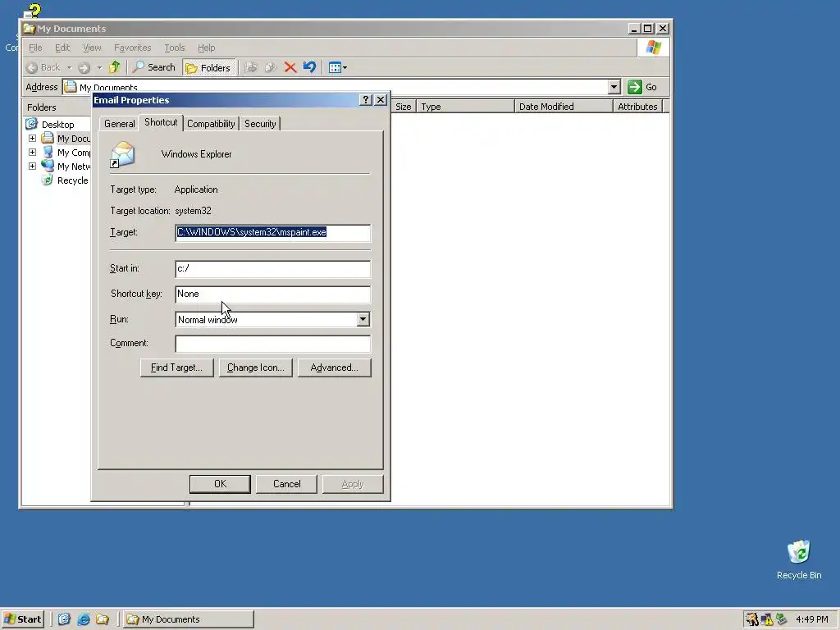This screenshot has height=630, width=840.
Task: Click the Find Target button
Action: (x=177, y=367)
